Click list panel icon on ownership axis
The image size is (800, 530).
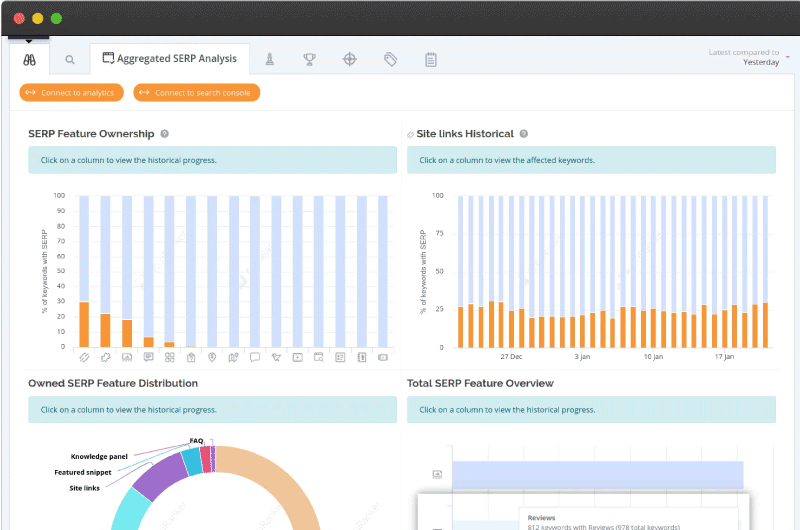click(340, 358)
